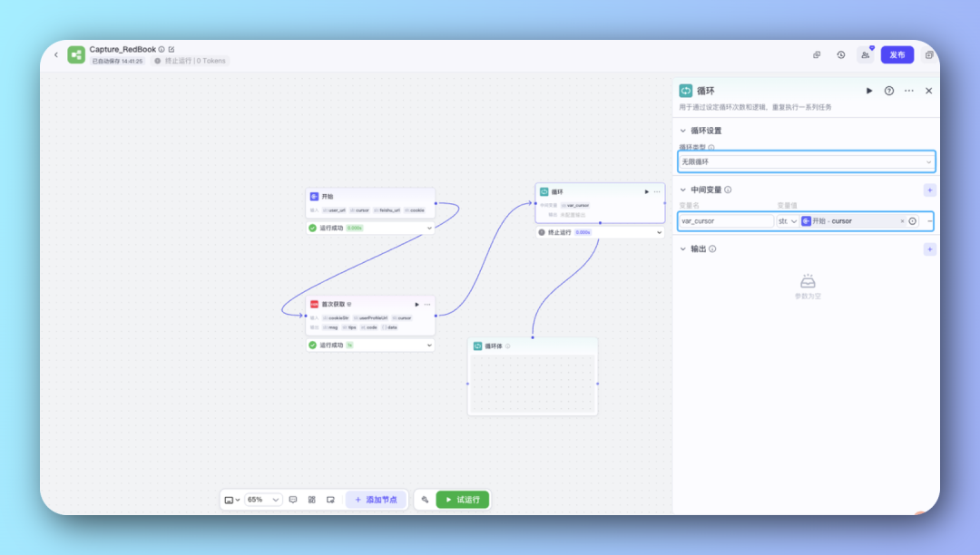This screenshot has height=555, width=980.
Task: Open run history clock icon
Action: pyautogui.click(x=841, y=55)
